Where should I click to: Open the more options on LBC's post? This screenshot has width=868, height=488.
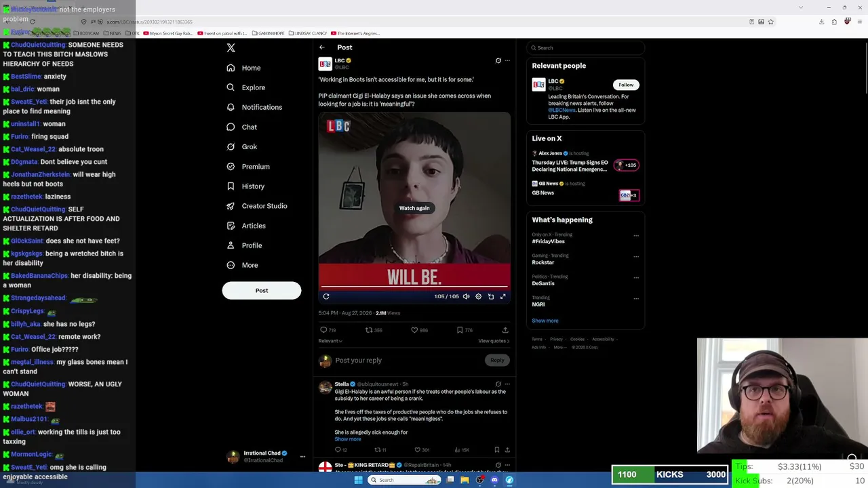(x=507, y=61)
